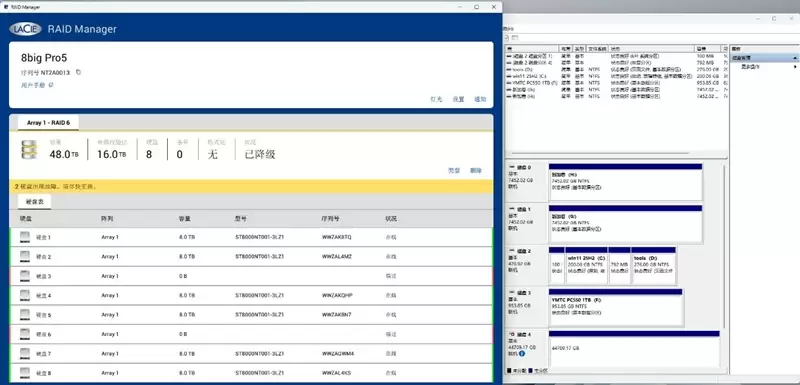
Task: Select the win11 25H2 (C:) volume row
Action: click(x=616, y=75)
